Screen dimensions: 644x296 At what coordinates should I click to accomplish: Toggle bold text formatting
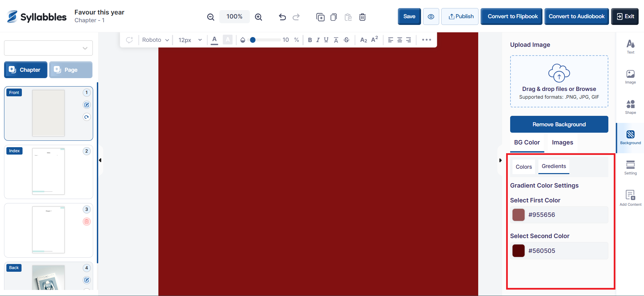[310, 40]
